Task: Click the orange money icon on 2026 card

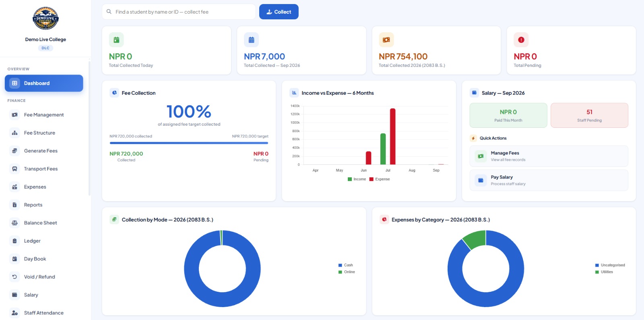Action: [x=386, y=40]
